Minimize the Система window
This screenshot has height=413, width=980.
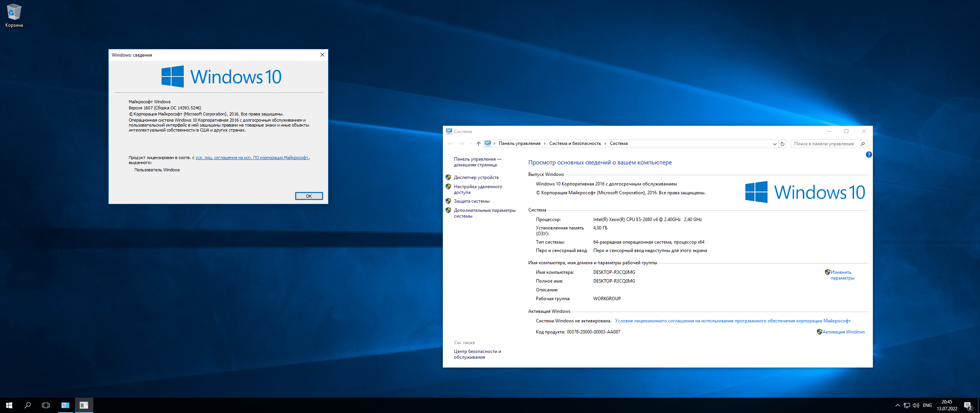tap(829, 131)
